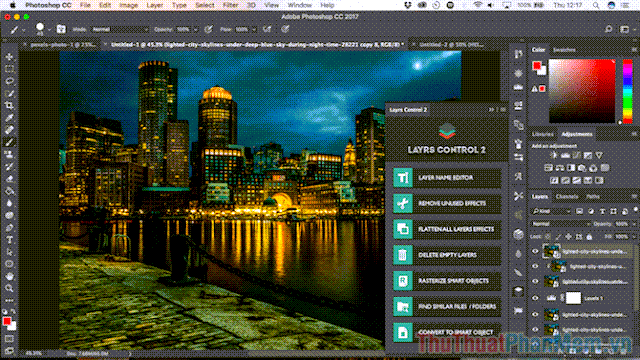The image size is (640, 360).
Task: Open the layer blend mode Normal dropdown
Action: pyautogui.click(x=560, y=224)
